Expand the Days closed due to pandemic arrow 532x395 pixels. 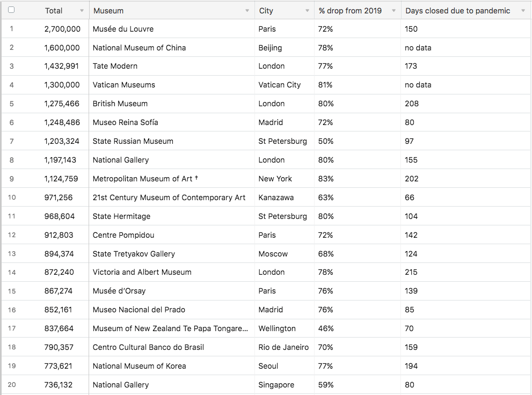pos(523,11)
